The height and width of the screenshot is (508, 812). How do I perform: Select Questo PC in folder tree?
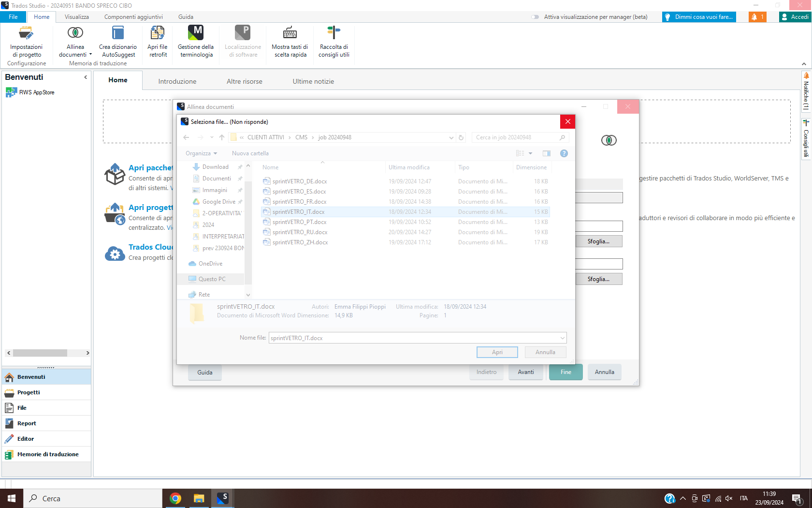[212, 279]
